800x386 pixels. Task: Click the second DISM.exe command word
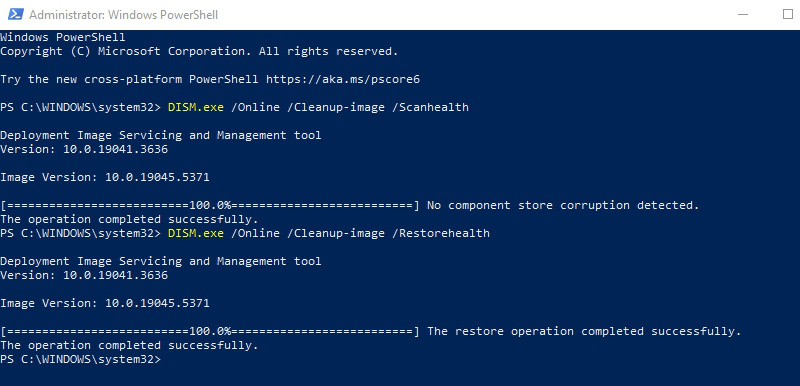196,234
